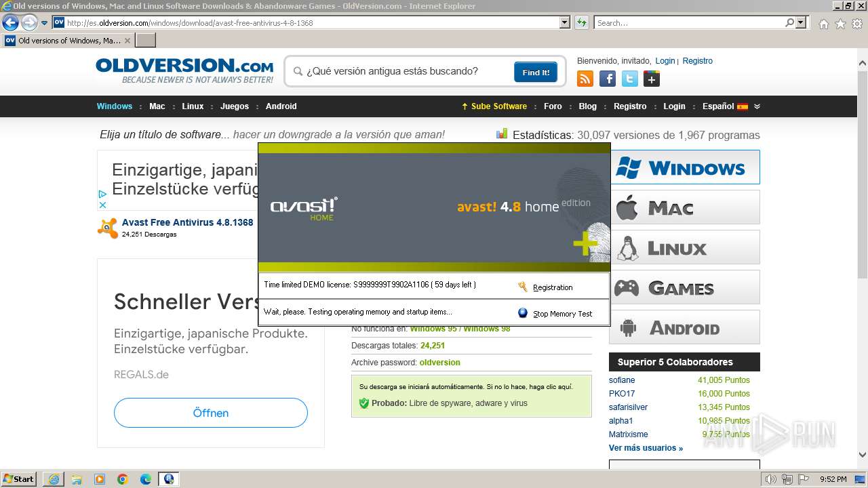This screenshot has height=488, width=868.
Task: Click the OldVersion.com logo
Action: [184, 70]
